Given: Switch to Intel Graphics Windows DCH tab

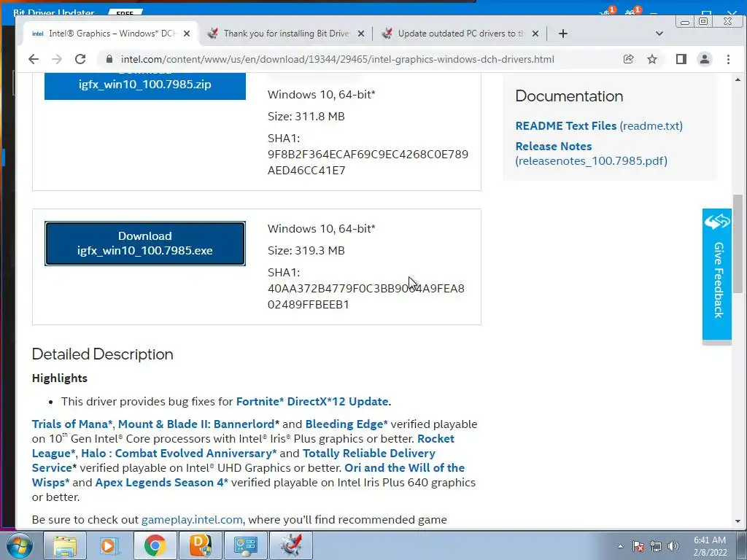Looking at the screenshot, I should click(x=111, y=34).
